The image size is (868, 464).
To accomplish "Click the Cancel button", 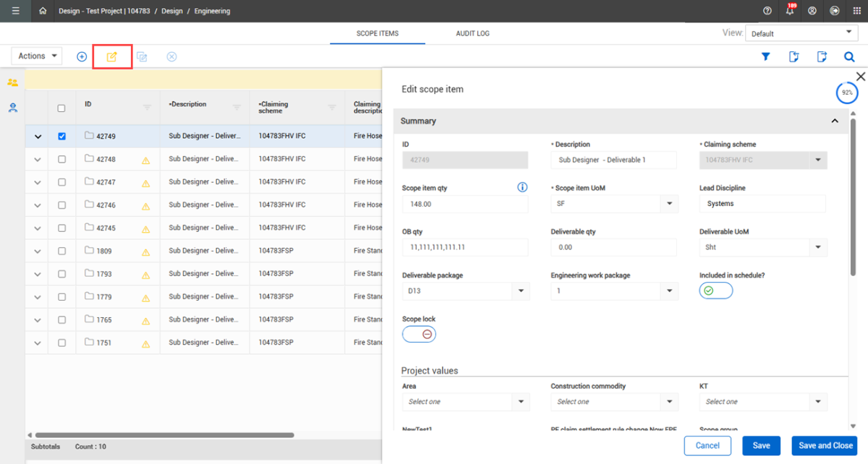I will point(707,446).
